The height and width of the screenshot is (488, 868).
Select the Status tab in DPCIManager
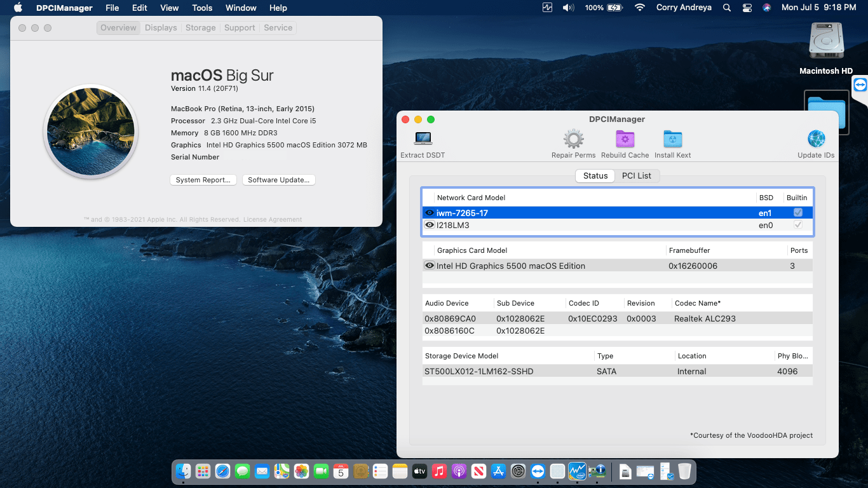(595, 176)
